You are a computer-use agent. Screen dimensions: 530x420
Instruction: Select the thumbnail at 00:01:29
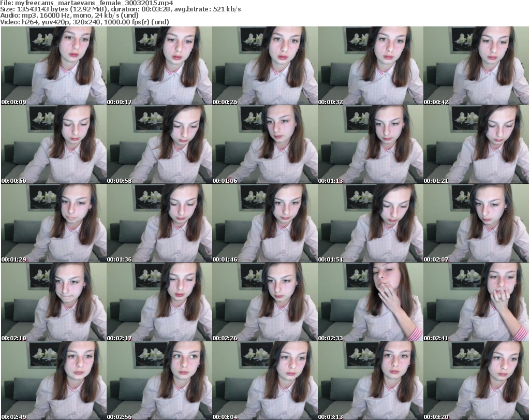[x=54, y=223]
